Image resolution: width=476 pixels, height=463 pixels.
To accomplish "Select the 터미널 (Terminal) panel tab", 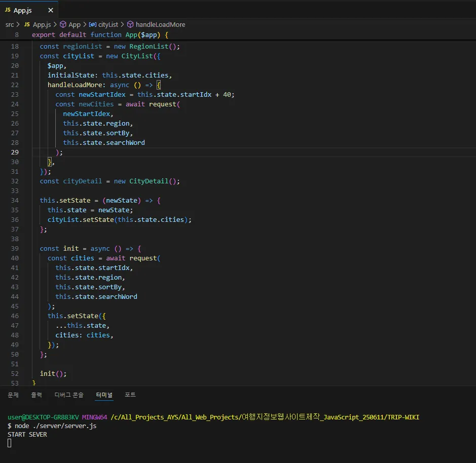I will [104, 395].
